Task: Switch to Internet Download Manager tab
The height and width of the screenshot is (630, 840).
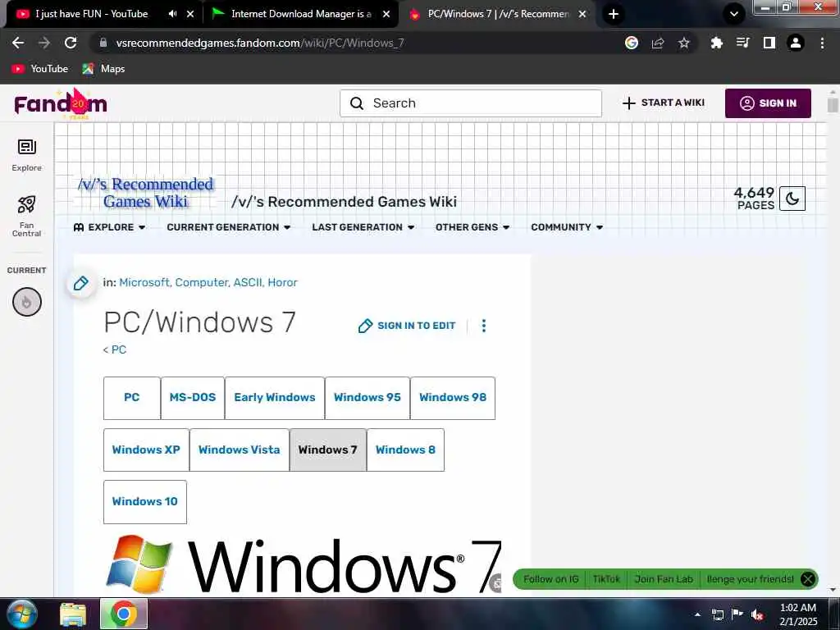Action: (301, 14)
